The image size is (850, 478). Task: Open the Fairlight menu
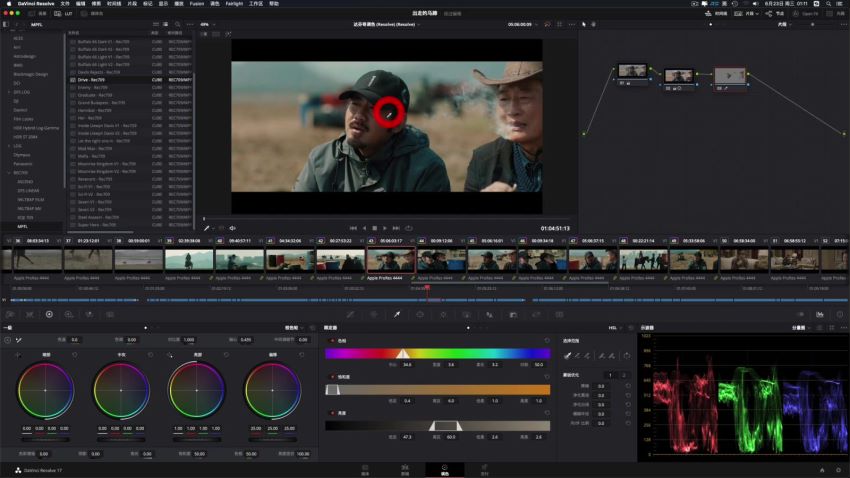click(x=234, y=3)
